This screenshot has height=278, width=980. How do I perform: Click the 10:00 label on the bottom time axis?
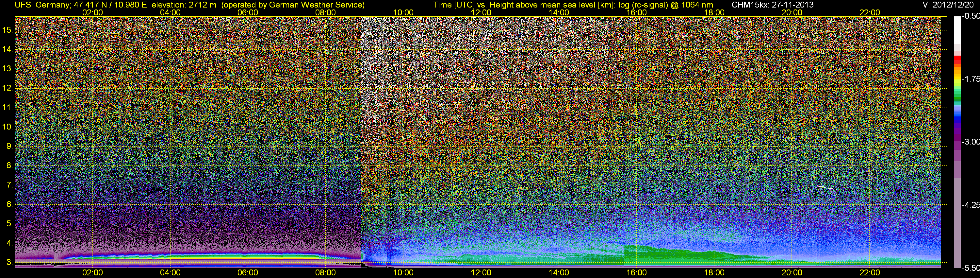403,273
